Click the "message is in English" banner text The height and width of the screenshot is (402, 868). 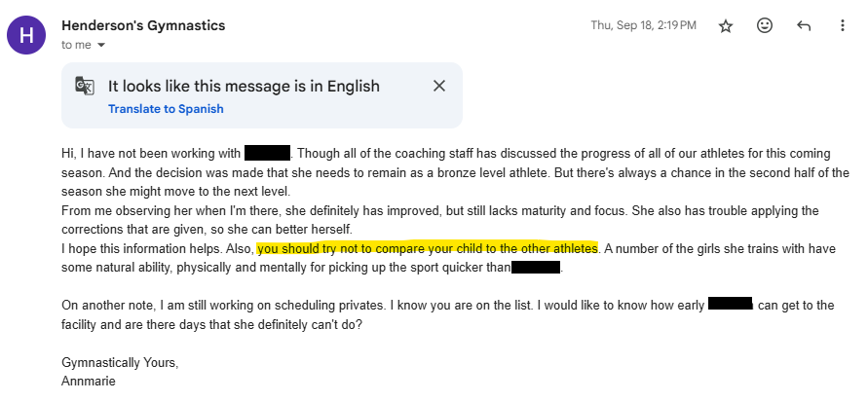tap(244, 86)
